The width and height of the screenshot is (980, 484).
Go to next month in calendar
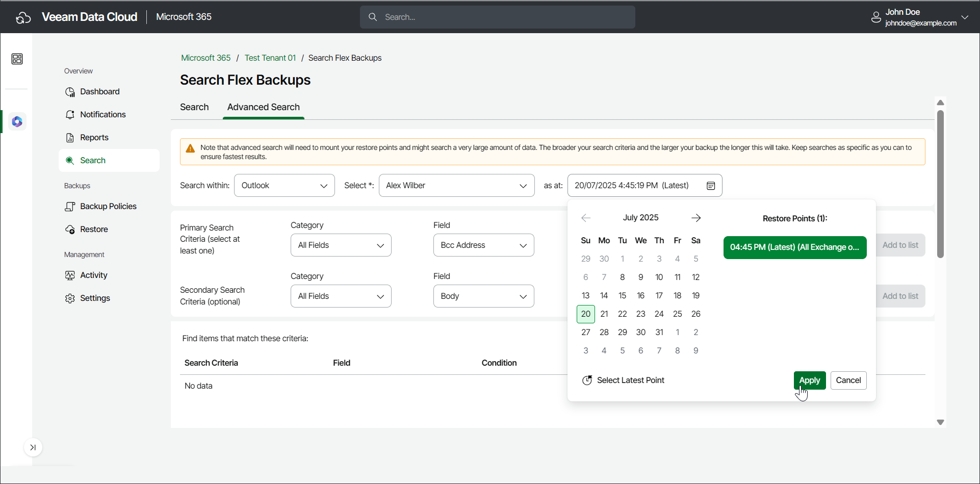click(696, 218)
